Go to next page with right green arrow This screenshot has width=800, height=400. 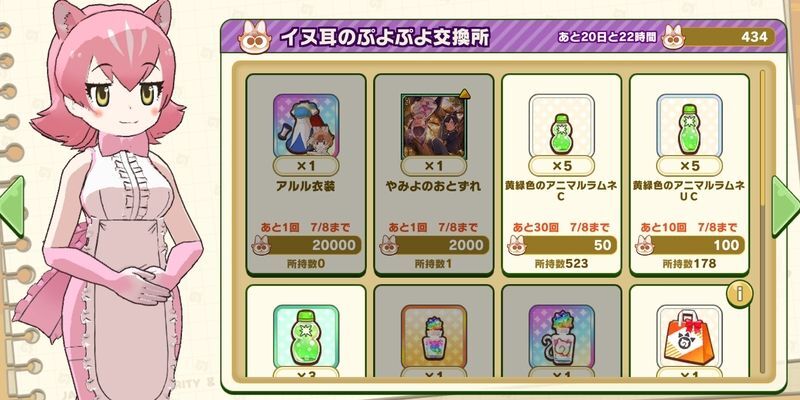(x=785, y=207)
